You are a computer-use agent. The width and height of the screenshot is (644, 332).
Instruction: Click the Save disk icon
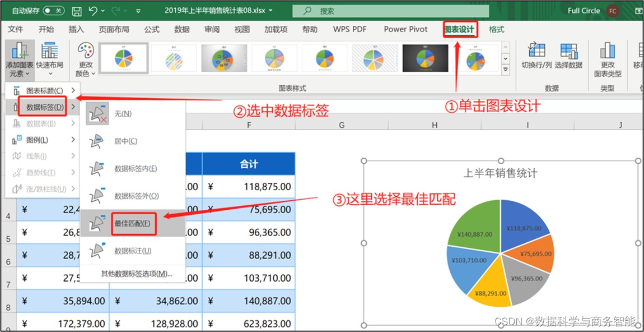pos(77,11)
